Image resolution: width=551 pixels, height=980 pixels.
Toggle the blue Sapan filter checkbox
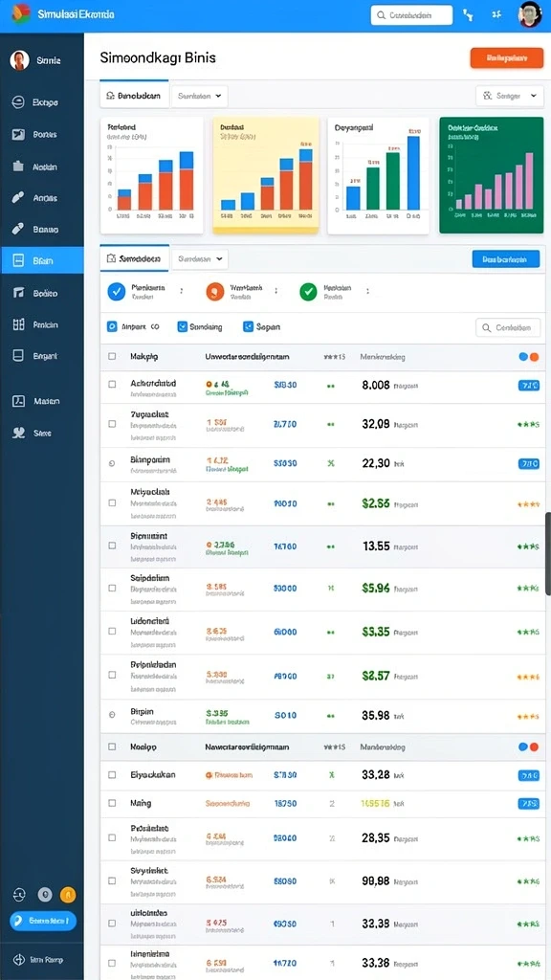pos(248,326)
